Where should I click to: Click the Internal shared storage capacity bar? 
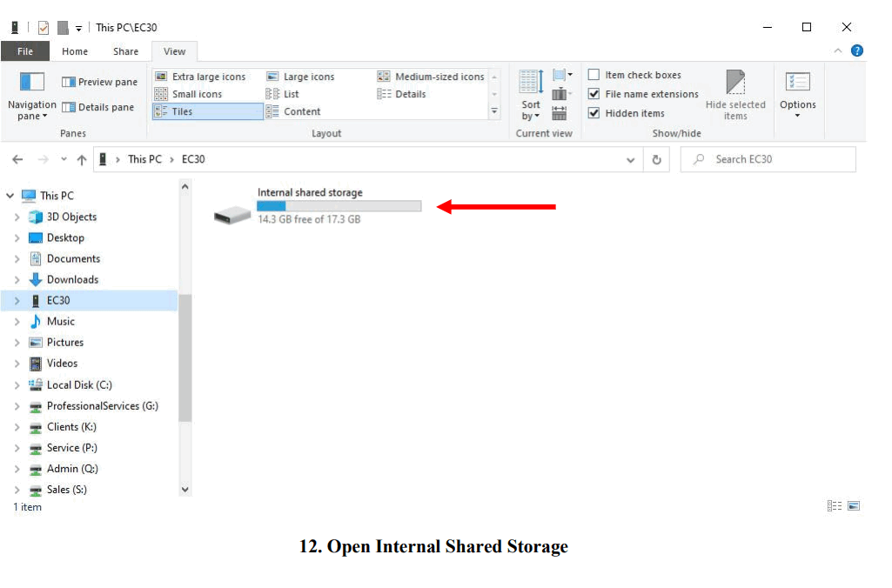click(x=338, y=205)
